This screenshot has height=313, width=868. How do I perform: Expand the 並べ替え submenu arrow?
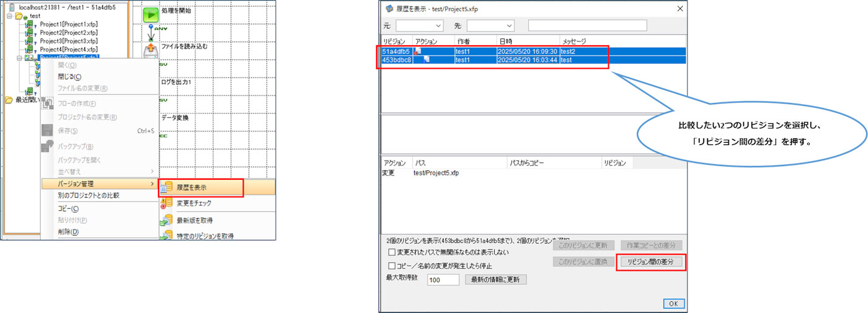(x=152, y=171)
